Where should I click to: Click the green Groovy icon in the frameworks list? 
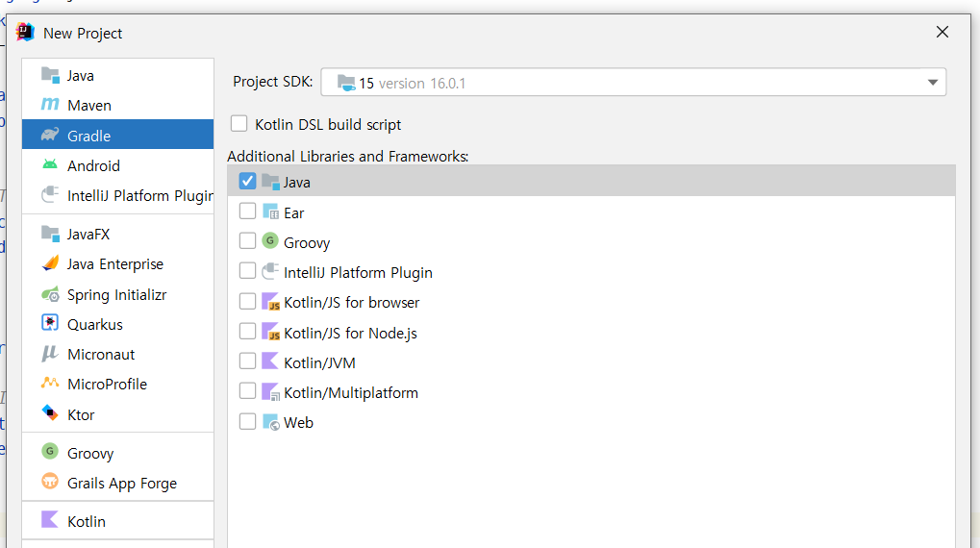click(270, 240)
